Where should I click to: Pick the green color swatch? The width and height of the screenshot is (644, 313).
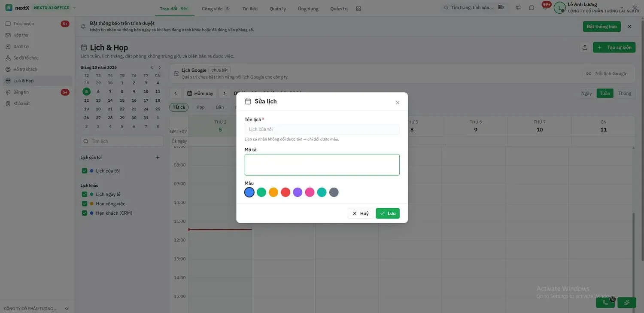[261, 192]
